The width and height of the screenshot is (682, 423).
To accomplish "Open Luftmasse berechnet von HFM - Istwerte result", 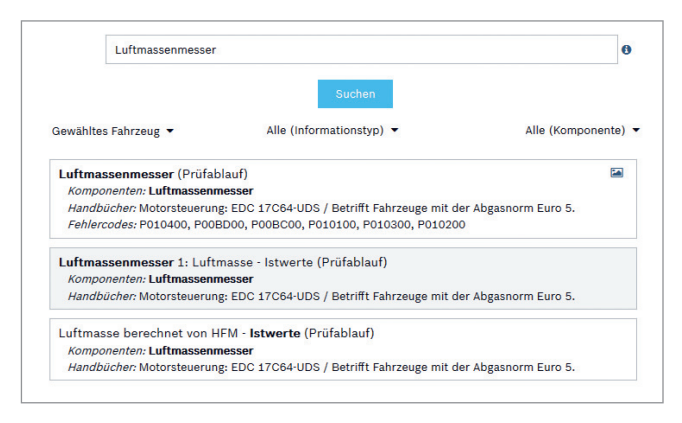I will click(216, 333).
